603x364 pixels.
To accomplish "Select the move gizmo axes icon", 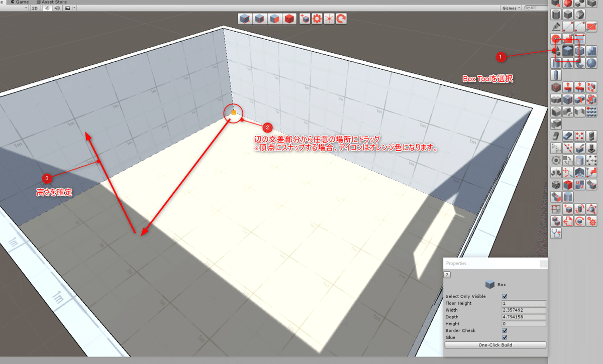I will pos(568,172).
